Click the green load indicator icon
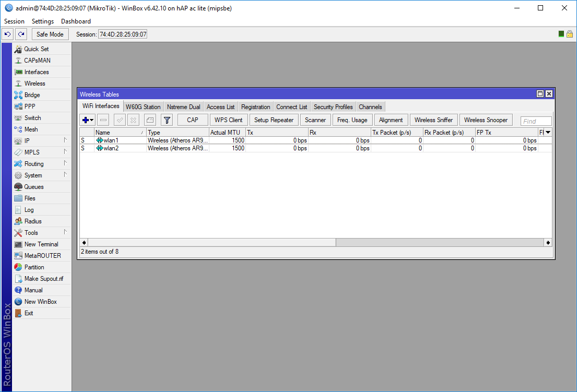This screenshot has height=392, width=577. coord(561,34)
